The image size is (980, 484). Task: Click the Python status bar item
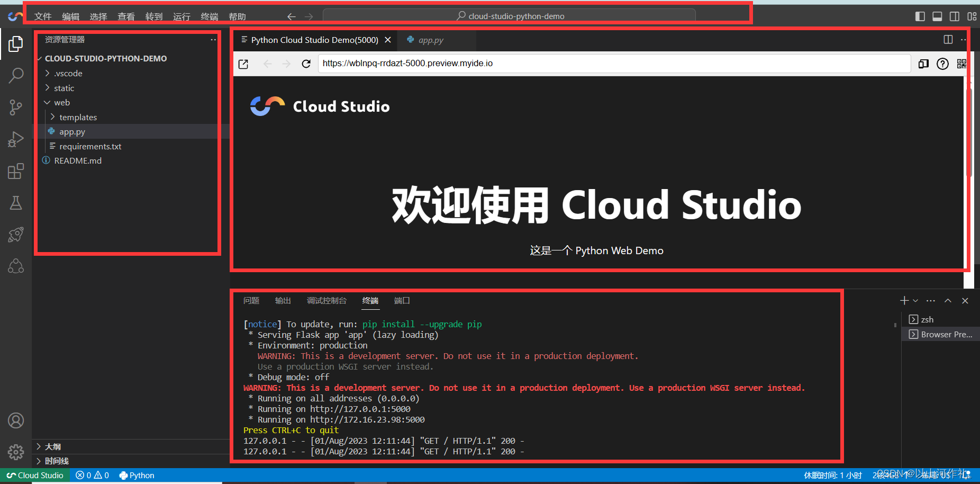137,476
